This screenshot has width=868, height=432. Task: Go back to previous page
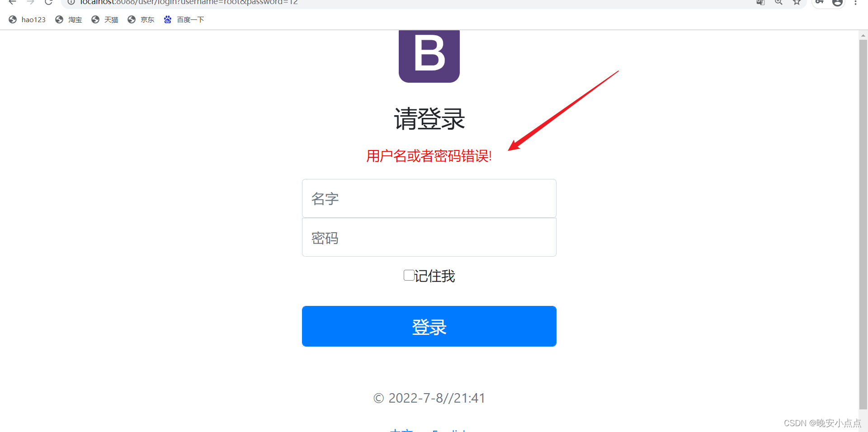(13, 2)
